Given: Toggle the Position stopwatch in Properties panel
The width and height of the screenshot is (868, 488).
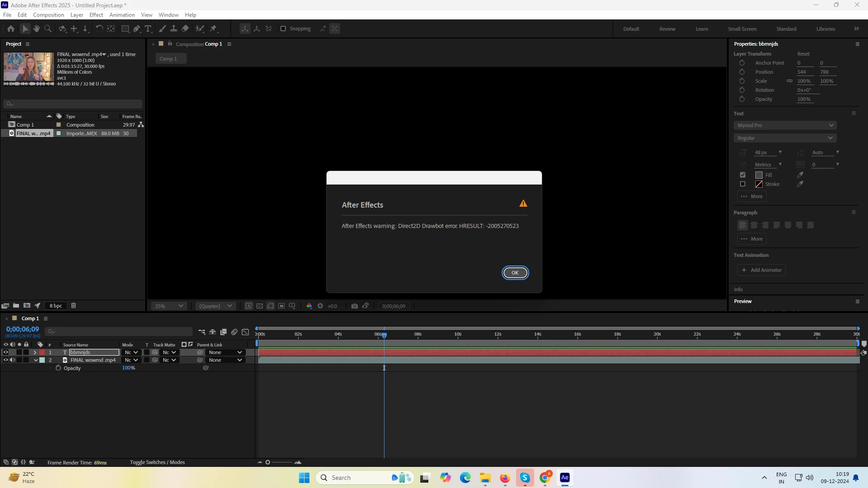Looking at the screenshot, I should pyautogui.click(x=742, y=72).
